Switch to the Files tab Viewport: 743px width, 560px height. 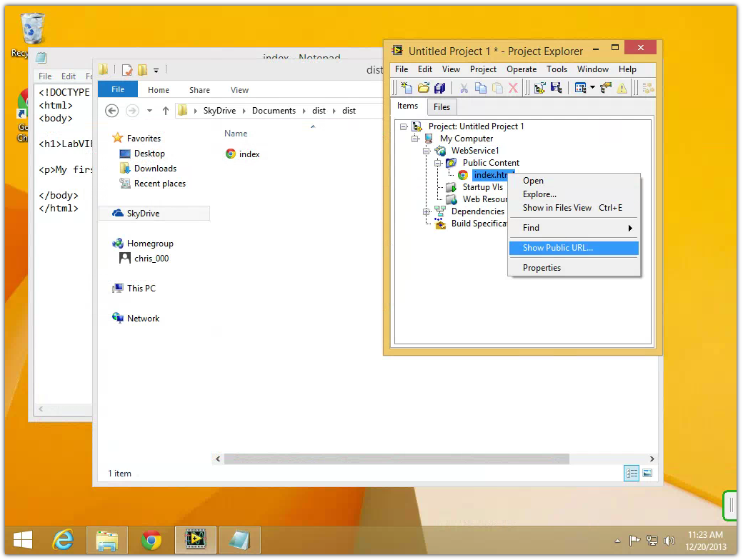coord(442,107)
